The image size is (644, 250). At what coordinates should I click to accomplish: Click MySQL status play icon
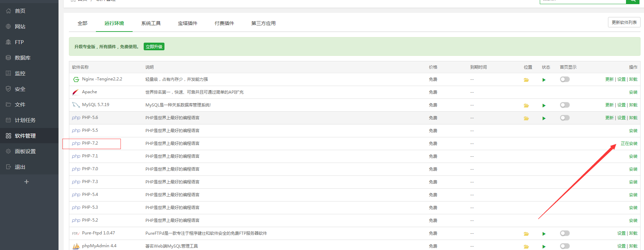tap(544, 105)
